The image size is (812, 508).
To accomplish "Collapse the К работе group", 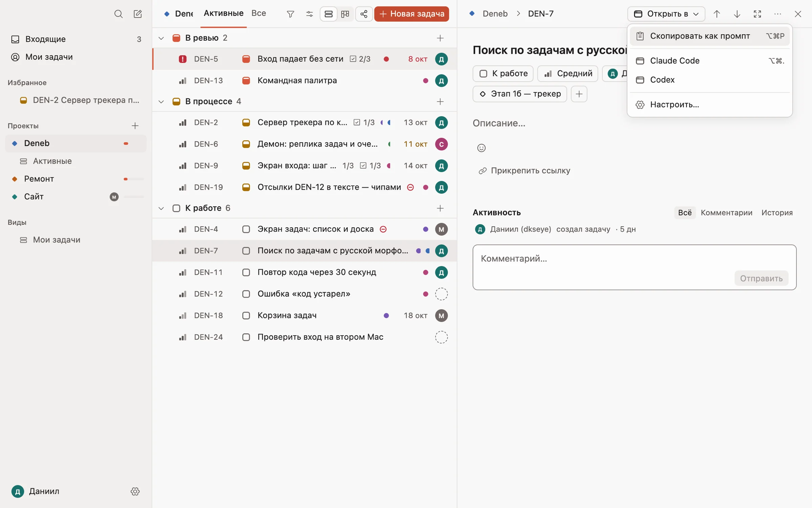I will coord(161,208).
